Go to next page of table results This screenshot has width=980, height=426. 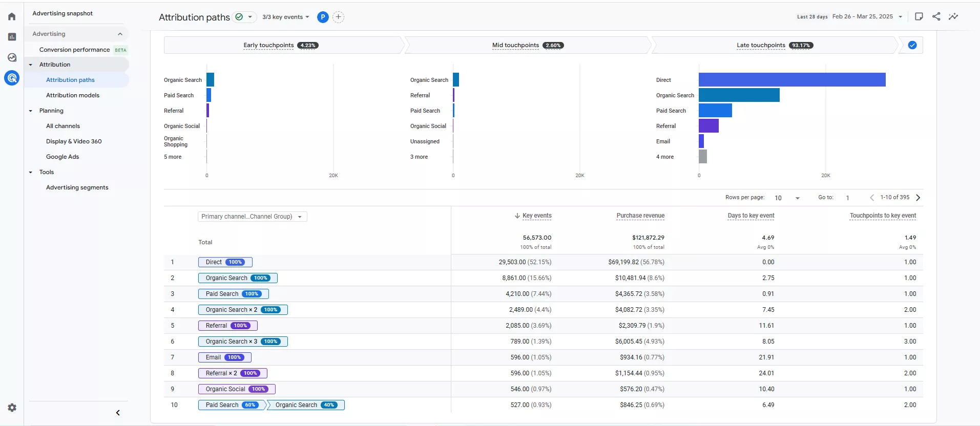click(x=918, y=198)
